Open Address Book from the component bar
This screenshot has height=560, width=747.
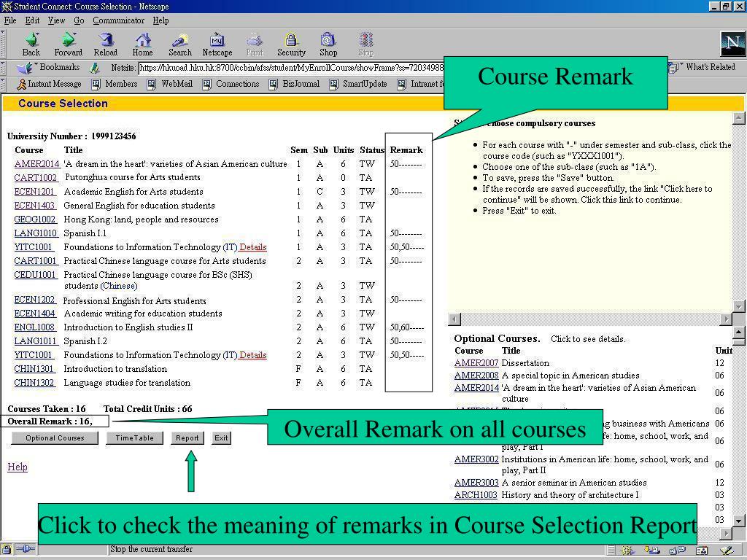[702, 551]
